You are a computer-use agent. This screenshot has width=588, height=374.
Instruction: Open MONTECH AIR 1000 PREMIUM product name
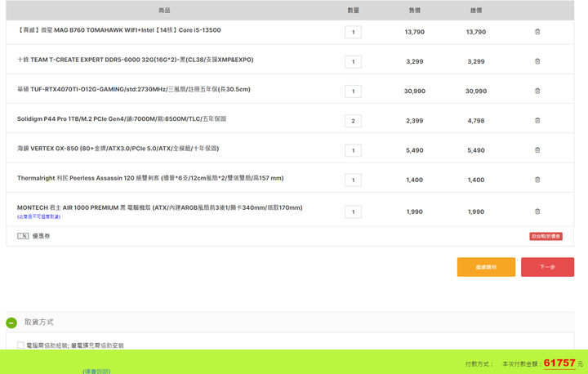click(x=160, y=207)
